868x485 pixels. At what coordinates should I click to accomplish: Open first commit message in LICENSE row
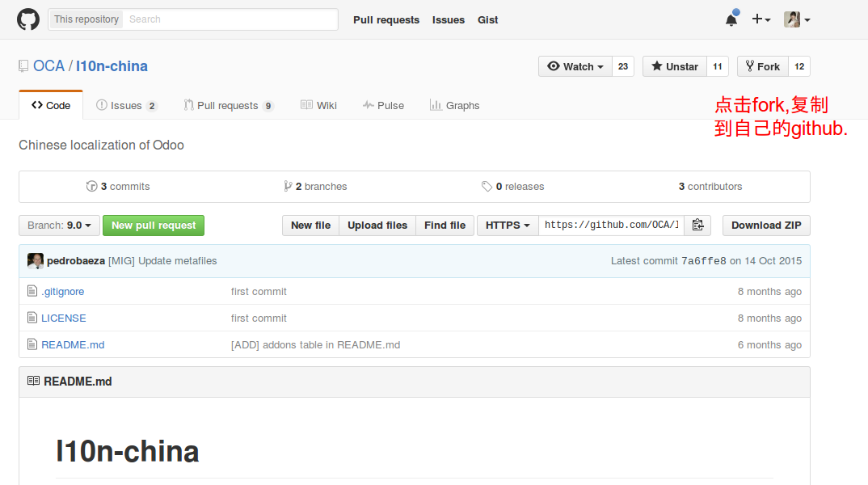pos(259,318)
